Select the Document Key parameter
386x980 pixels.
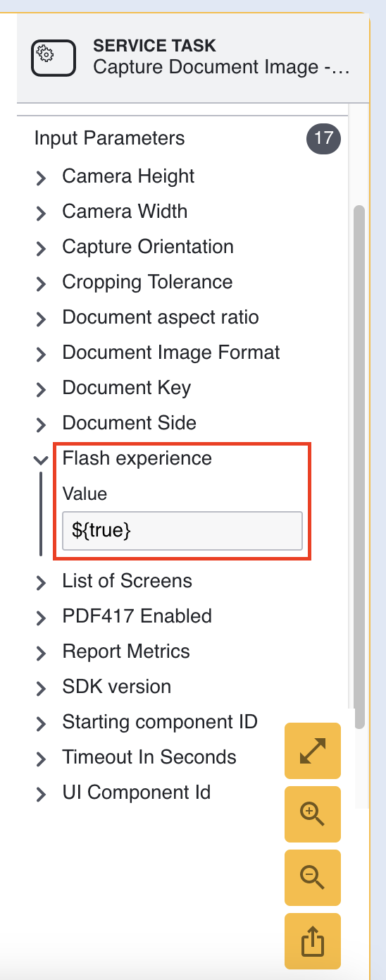tap(127, 388)
